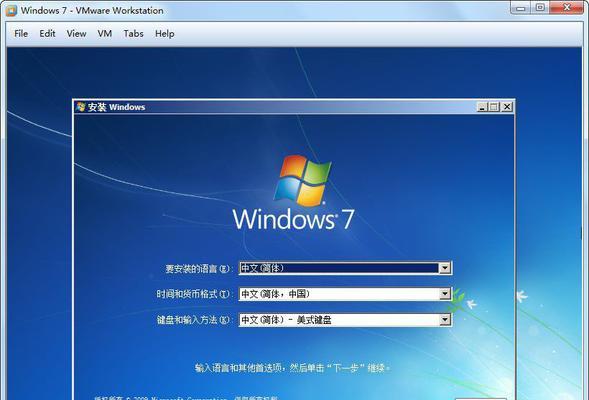Open the View menu
This screenshot has height=400, width=589.
pyautogui.click(x=76, y=34)
